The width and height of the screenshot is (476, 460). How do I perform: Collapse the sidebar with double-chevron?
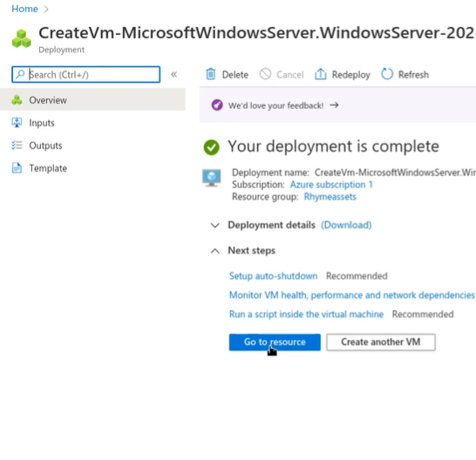pos(174,75)
